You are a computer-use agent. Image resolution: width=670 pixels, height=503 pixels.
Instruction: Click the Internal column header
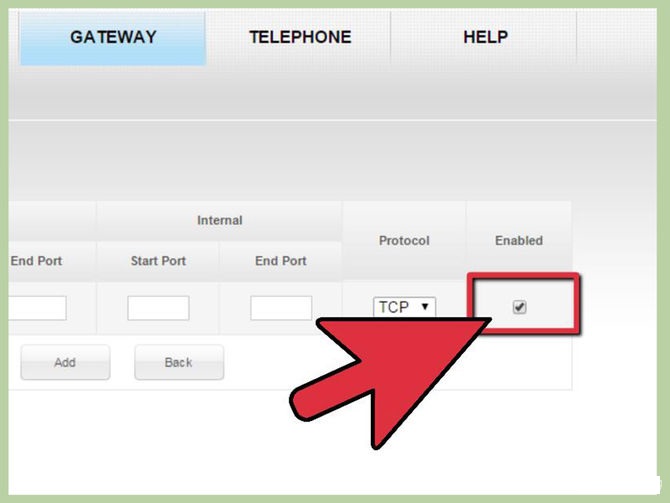[x=220, y=221]
